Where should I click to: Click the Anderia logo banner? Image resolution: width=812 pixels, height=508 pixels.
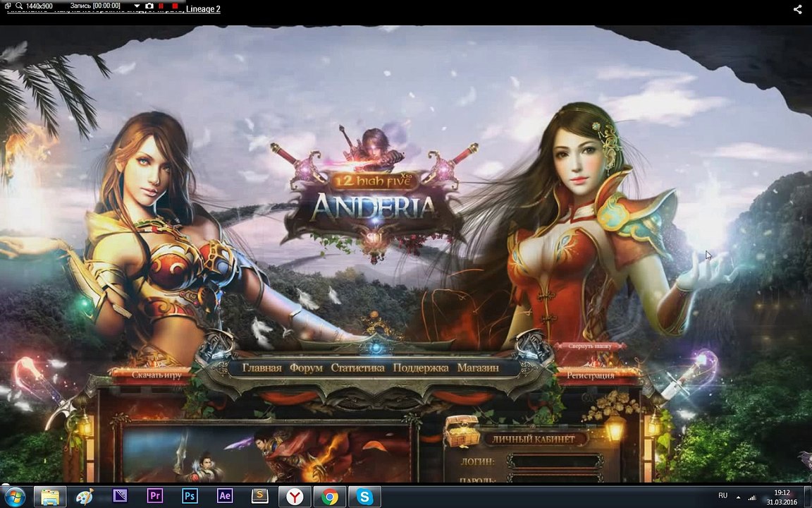373,206
